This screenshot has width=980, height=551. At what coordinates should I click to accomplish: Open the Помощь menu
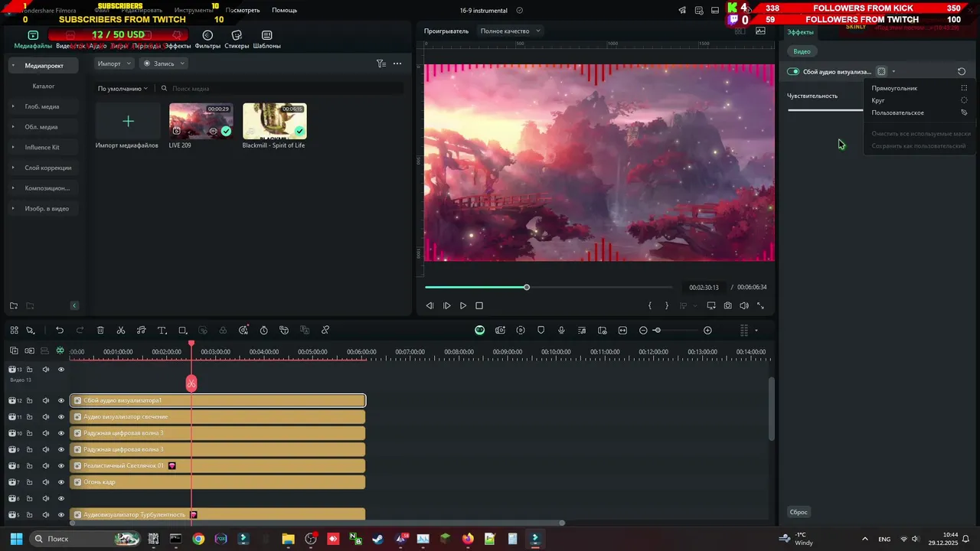284,10
